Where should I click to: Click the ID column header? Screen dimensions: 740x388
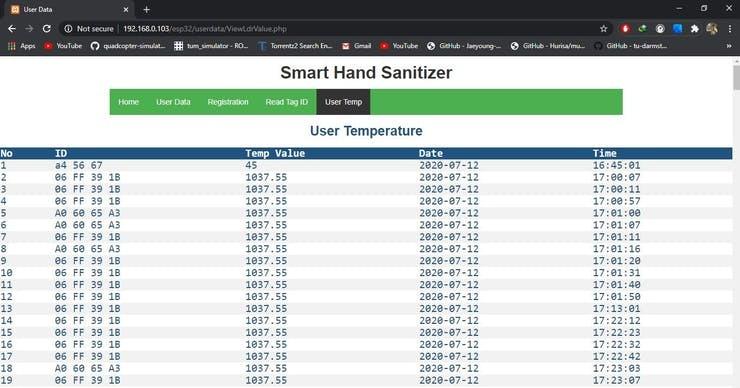click(x=61, y=153)
